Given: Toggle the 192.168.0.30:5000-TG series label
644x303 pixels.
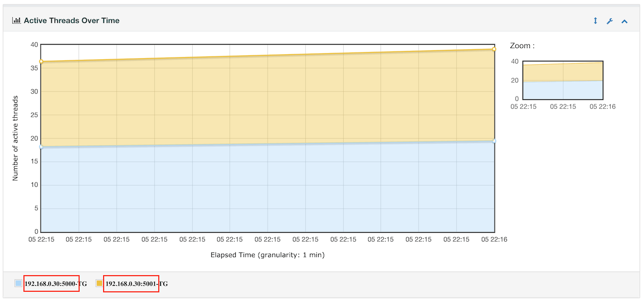Looking at the screenshot, I should click(x=55, y=283).
